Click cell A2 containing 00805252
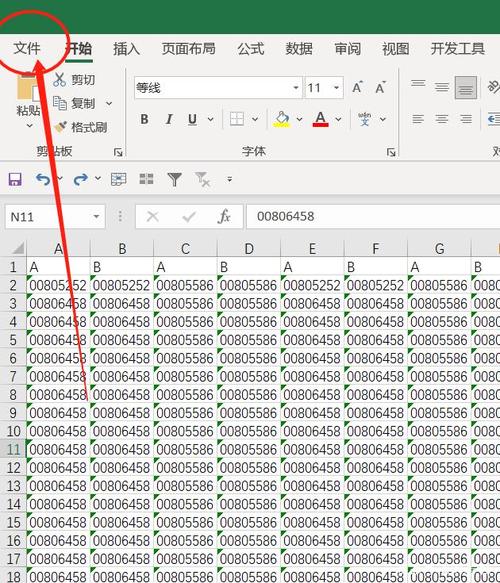Image resolution: width=500 pixels, height=583 pixels. pyautogui.click(x=58, y=286)
